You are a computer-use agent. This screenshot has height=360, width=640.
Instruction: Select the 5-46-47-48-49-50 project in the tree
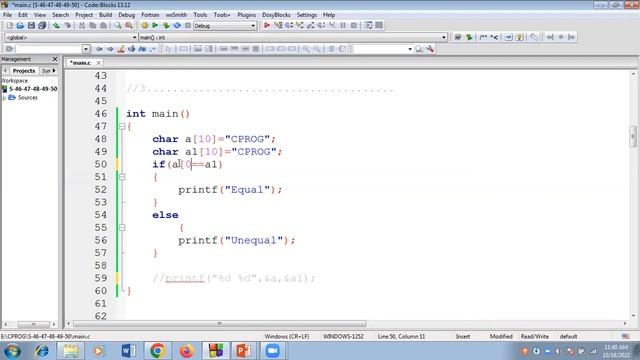pos(33,89)
